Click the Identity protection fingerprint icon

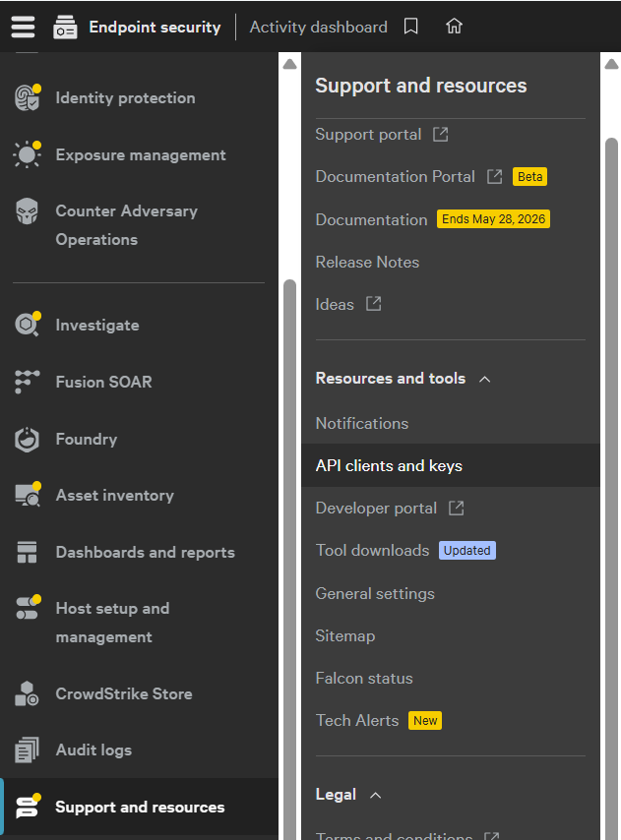(28, 98)
